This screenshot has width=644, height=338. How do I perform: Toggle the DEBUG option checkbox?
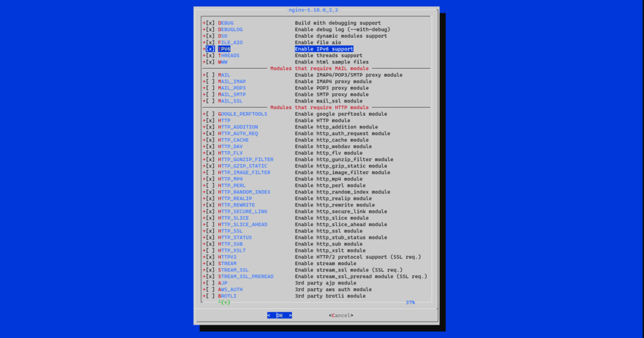(210, 23)
